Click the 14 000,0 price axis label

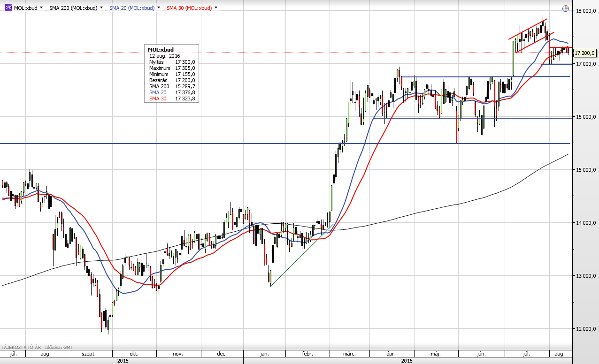[586, 223]
